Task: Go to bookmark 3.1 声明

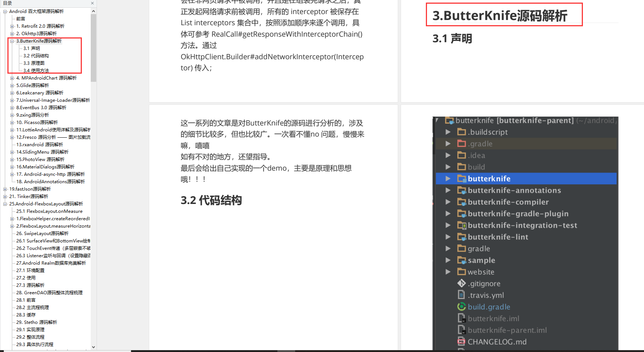Action: click(x=31, y=48)
